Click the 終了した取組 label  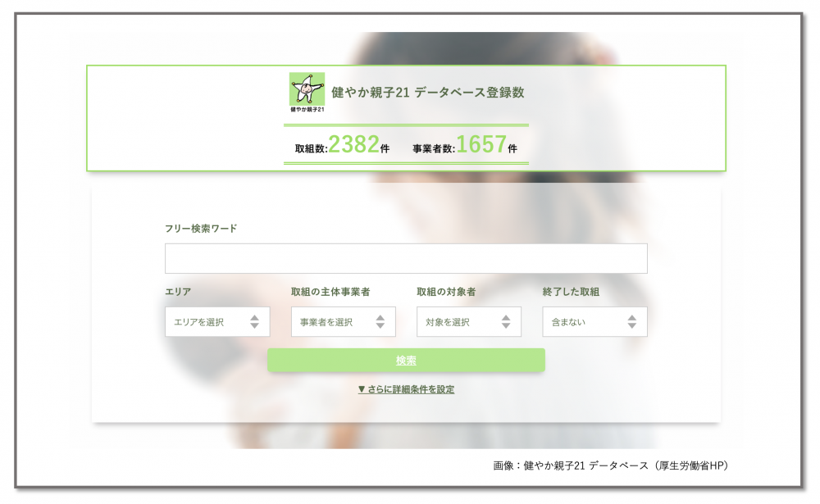571,292
